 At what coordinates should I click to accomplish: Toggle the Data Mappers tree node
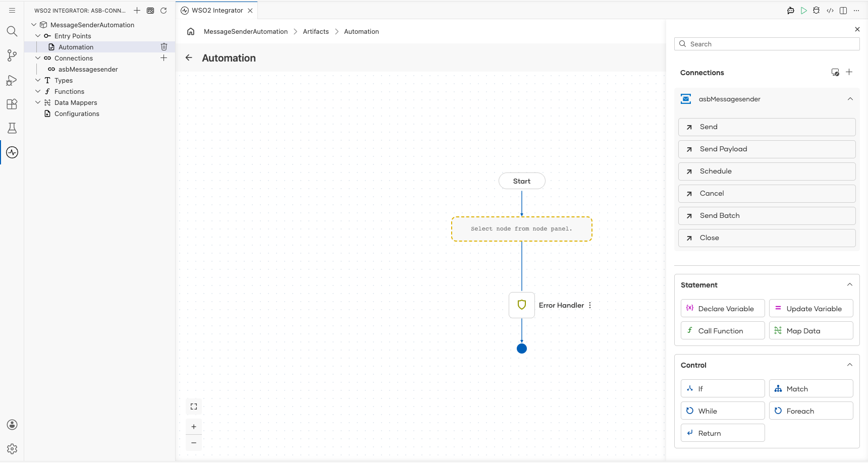[x=38, y=102]
